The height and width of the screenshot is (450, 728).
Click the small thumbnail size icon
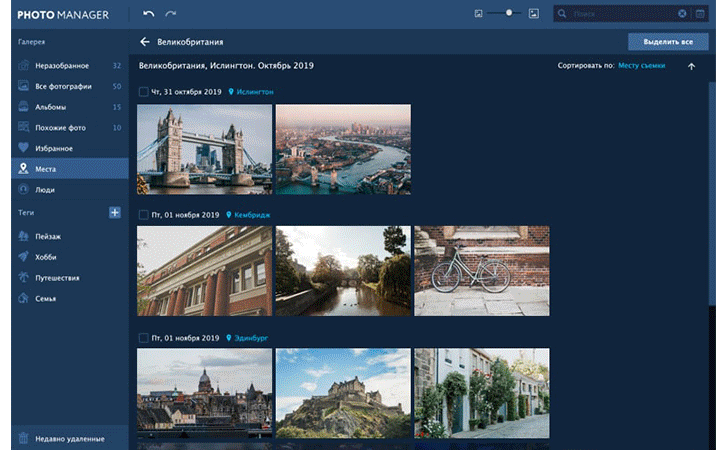pos(479,14)
